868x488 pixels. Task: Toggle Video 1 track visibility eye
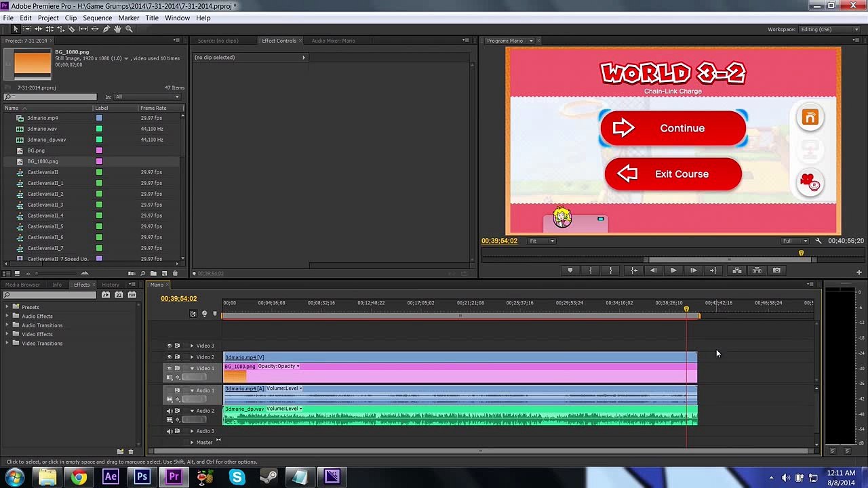click(170, 368)
